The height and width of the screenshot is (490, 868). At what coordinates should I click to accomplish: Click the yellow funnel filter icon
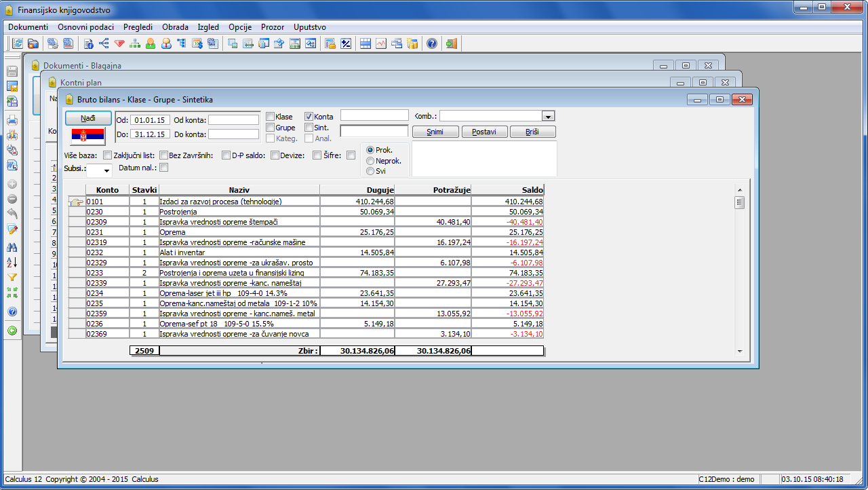(x=12, y=278)
